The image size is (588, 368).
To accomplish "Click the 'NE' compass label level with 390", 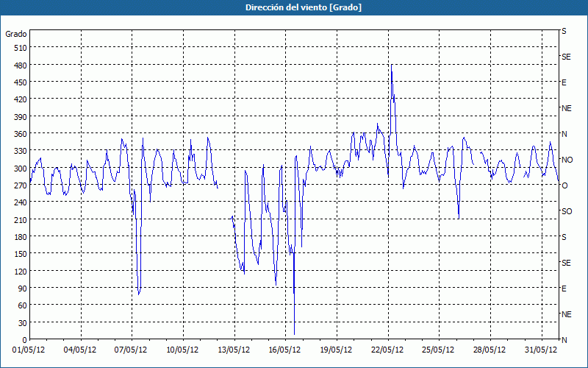I will pyautogui.click(x=567, y=108).
